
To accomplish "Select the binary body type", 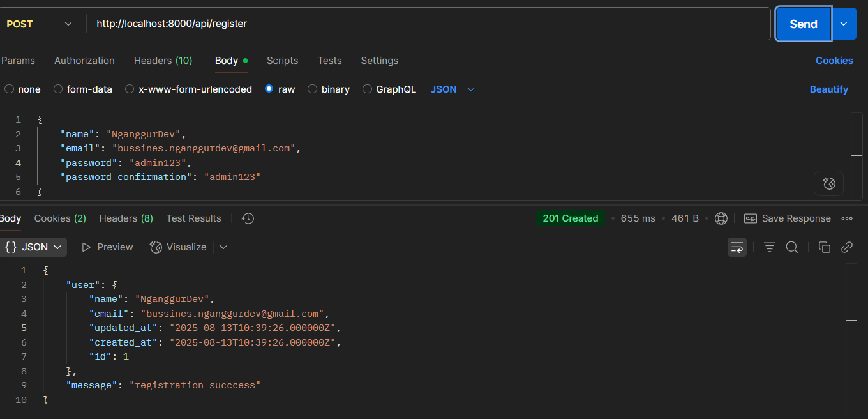I will pyautogui.click(x=329, y=89).
